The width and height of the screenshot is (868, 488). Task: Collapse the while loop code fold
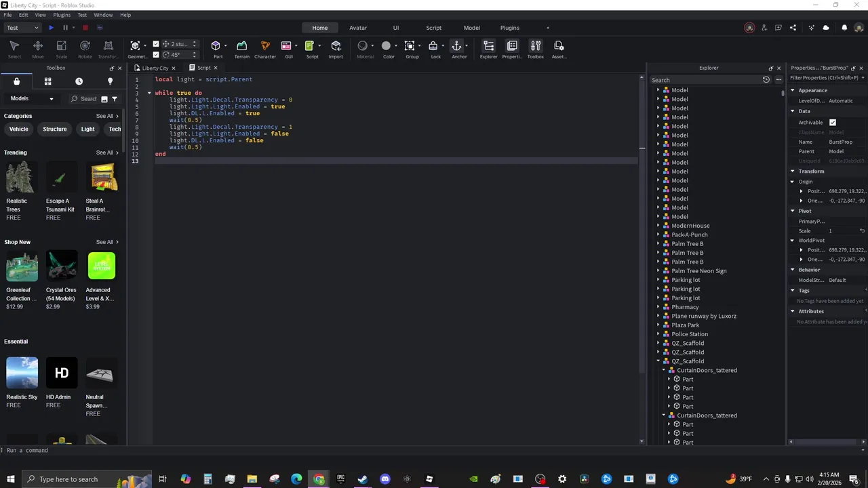(149, 93)
